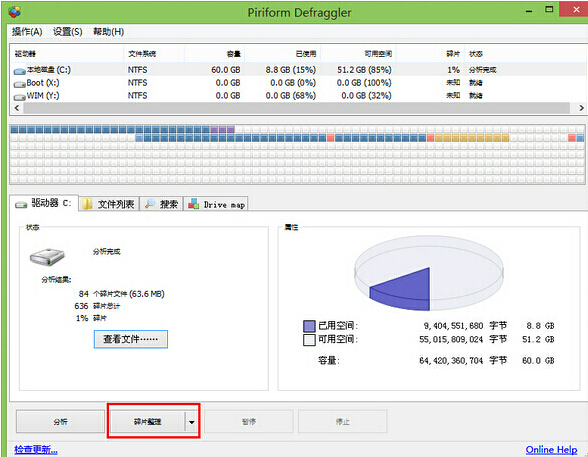Image resolution: width=588 pixels, height=457 pixels.
Task: Expand the 碎片整理 dropdown arrow
Action: pyautogui.click(x=192, y=422)
